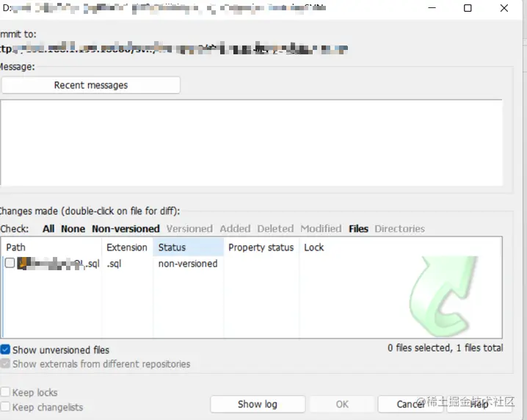Minimize the commit dialog window
527x420 pixels.
pos(432,8)
